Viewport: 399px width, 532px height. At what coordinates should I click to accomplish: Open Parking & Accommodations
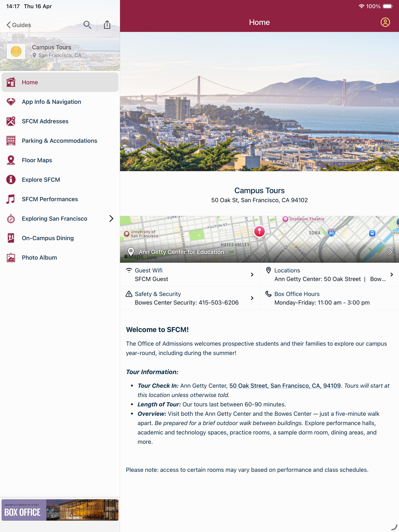click(x=60, y=141)
